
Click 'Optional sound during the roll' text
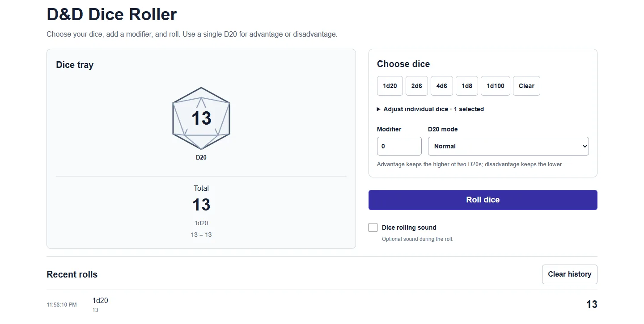(418, 239)
